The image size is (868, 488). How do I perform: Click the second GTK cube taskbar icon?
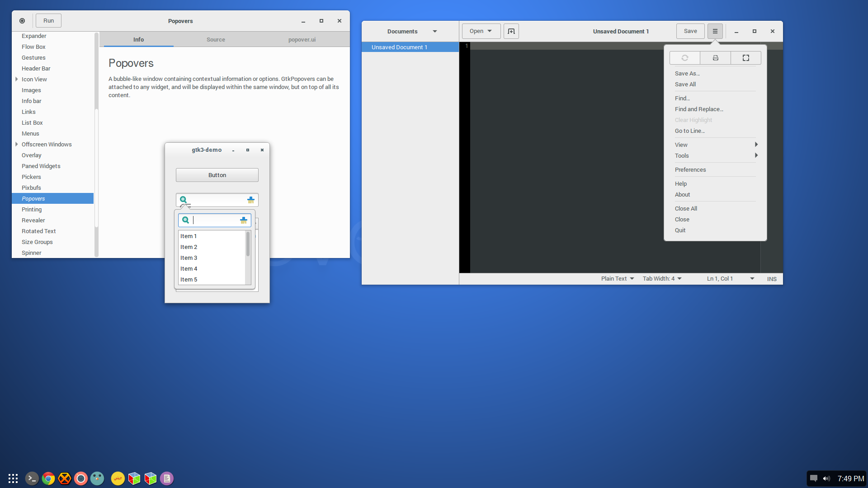(x=151, y=479)
